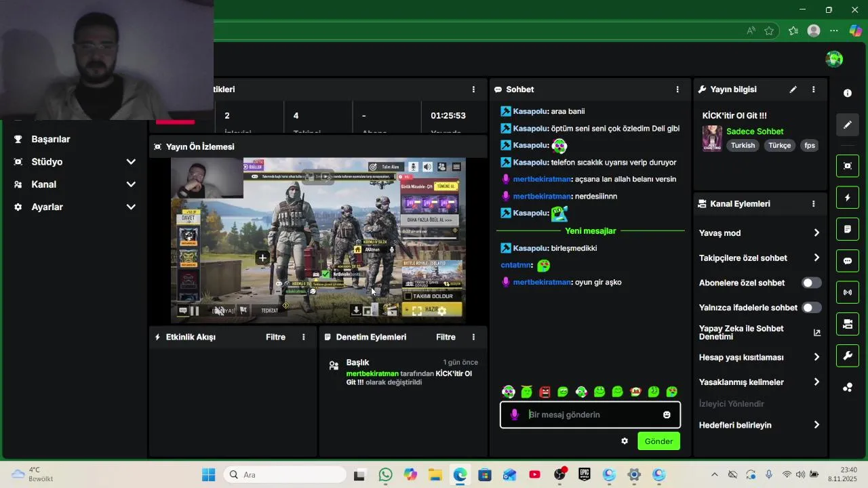Open the user profile avatar menu
The height and width of the screenshot is (488, 868).
[834, 59]
